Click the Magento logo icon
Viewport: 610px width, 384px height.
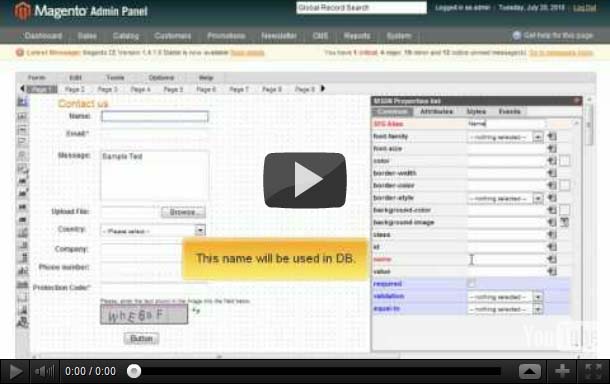click(x=22, y=11)
